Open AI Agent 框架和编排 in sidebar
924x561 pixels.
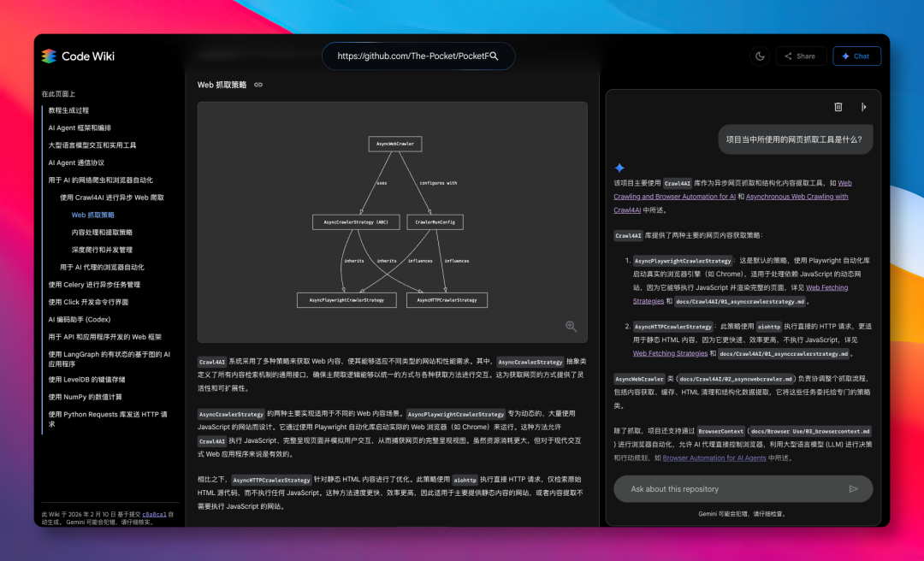click(x=80, y=128)
